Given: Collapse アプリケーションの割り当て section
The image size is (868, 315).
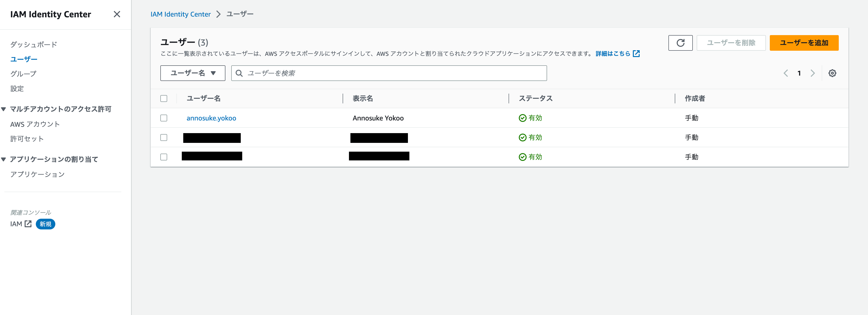Looking at the screenshot, I should tap(3, 159).
